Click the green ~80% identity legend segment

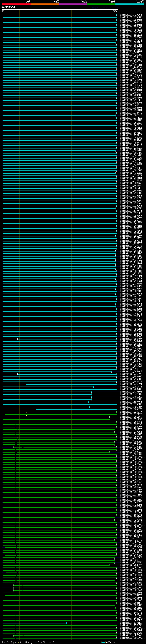101,4
